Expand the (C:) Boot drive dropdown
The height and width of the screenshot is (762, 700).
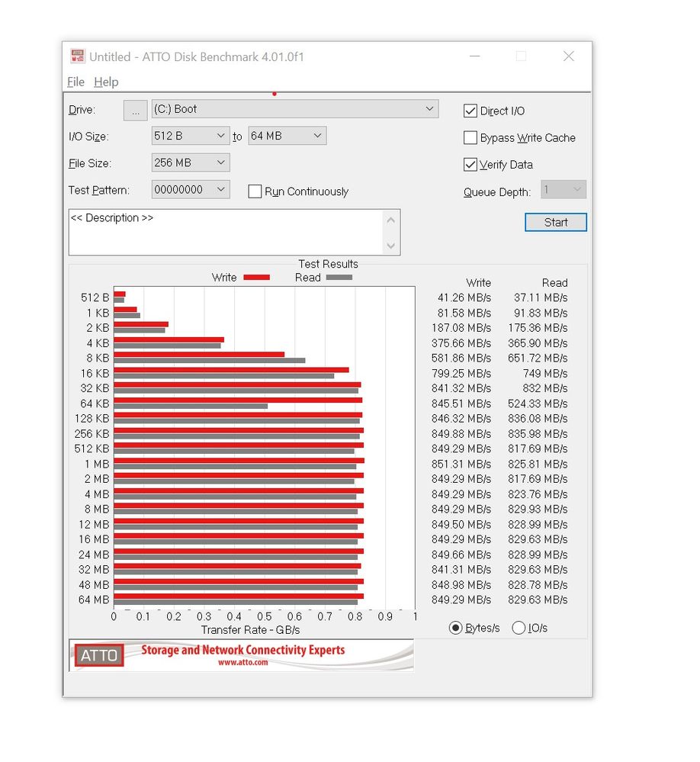pos(295,109)
